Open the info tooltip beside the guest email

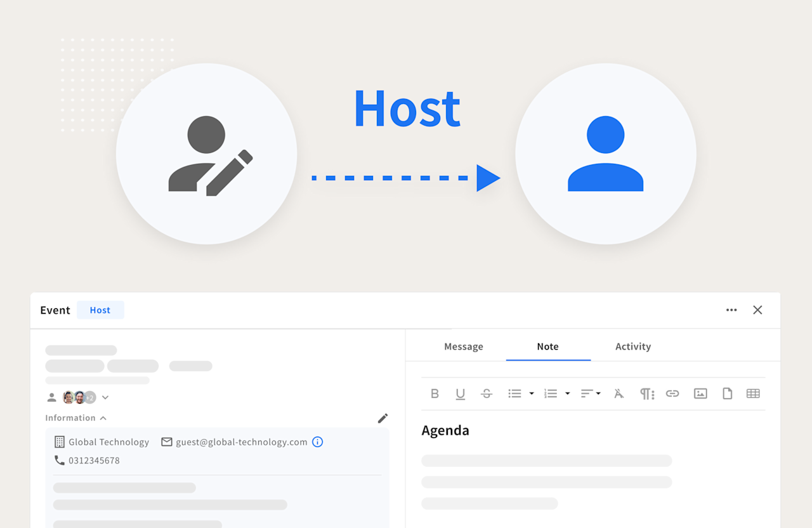point(317,442)
